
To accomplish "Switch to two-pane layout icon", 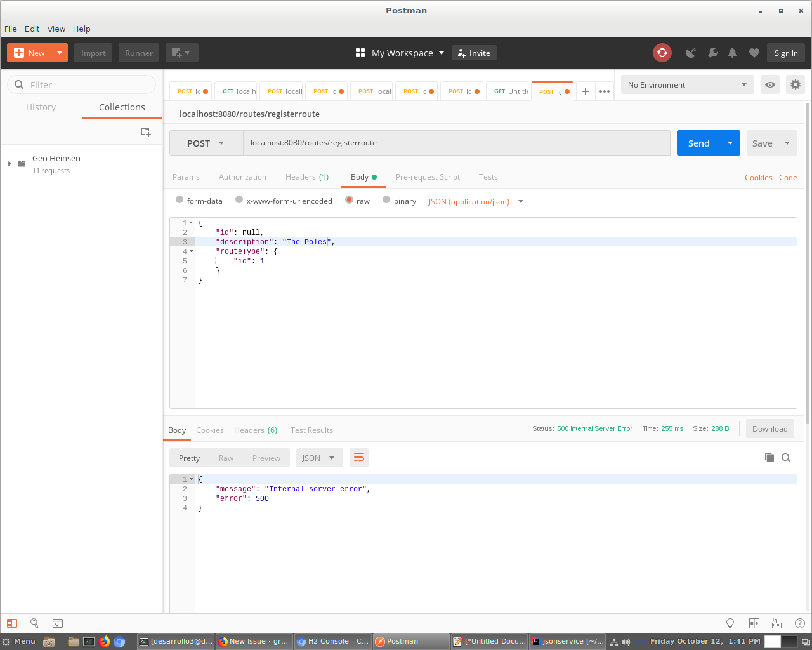I will coord(754,623).
